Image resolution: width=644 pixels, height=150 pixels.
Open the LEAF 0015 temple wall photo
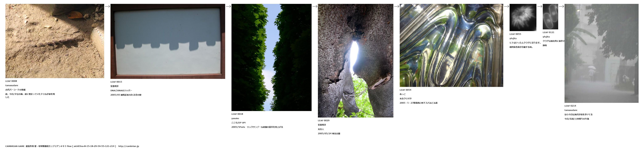(168, 41)
